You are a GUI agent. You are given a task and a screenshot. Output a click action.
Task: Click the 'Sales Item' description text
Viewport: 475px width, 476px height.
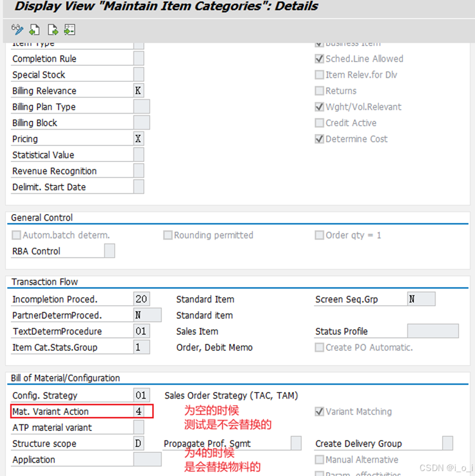pyautogui.click(x=197, y=331)
